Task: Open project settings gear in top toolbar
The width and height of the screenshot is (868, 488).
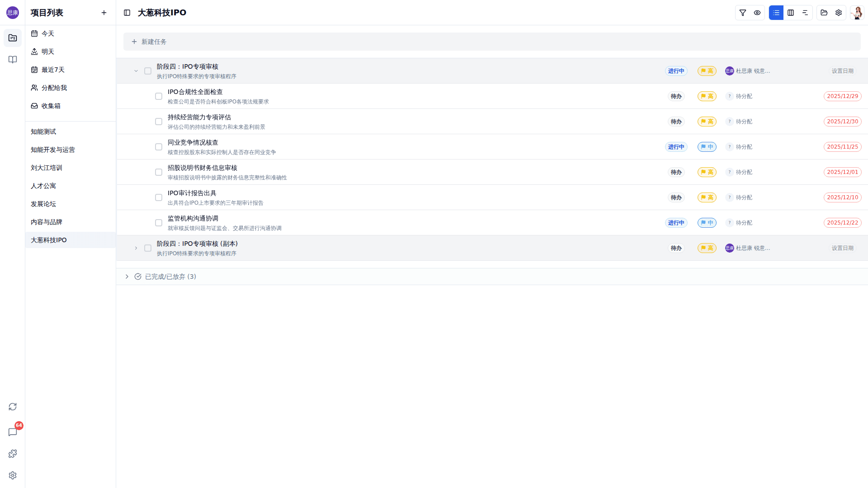Action: (x=839, y=13)
